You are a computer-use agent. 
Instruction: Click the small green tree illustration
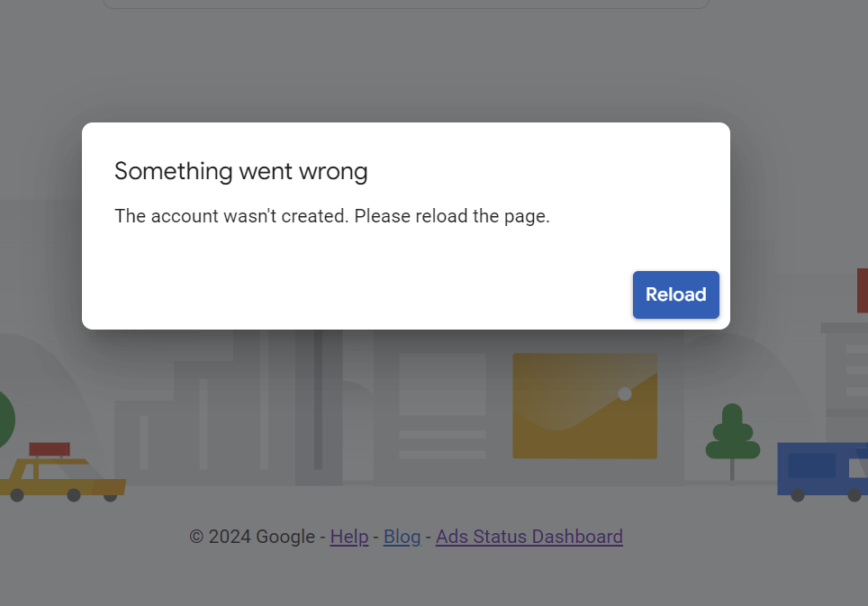pyautogui.click(x=732, y=440)
